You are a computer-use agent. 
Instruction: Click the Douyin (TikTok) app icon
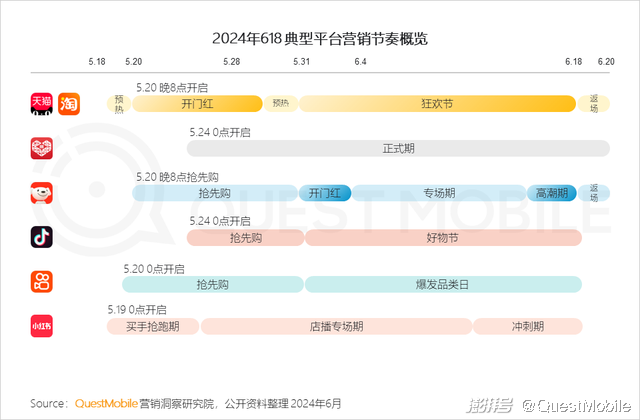(42, 237)
